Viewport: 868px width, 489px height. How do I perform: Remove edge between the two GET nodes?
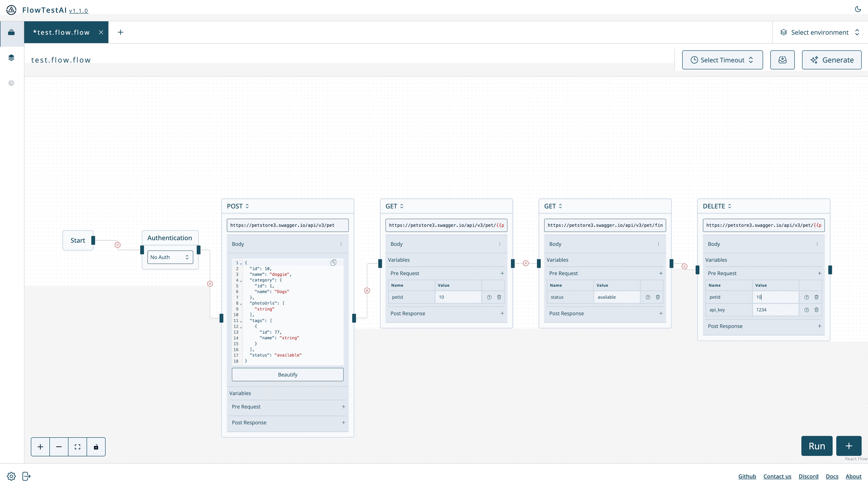526,263
